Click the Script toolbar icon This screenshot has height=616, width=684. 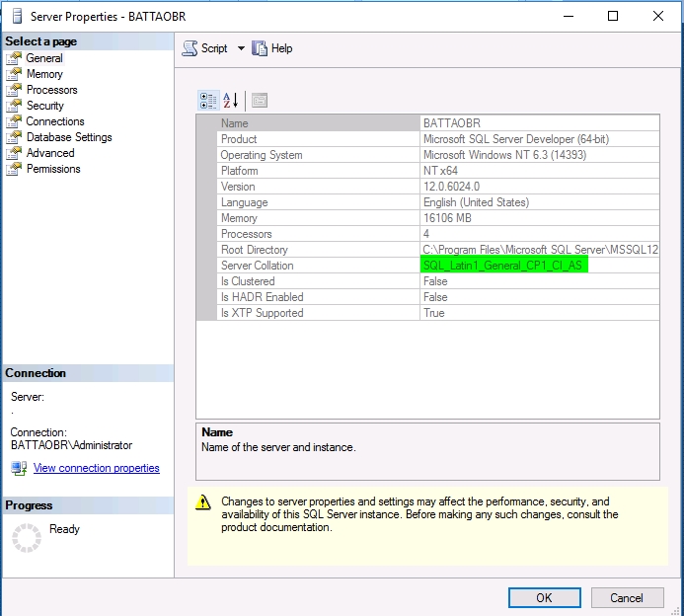click(190, 48)
